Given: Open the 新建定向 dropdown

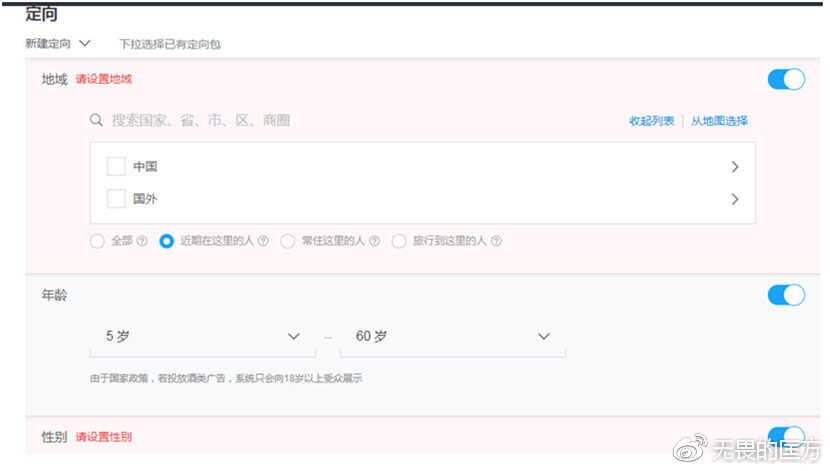Looking at the screenshot, I should pos(58,43).
